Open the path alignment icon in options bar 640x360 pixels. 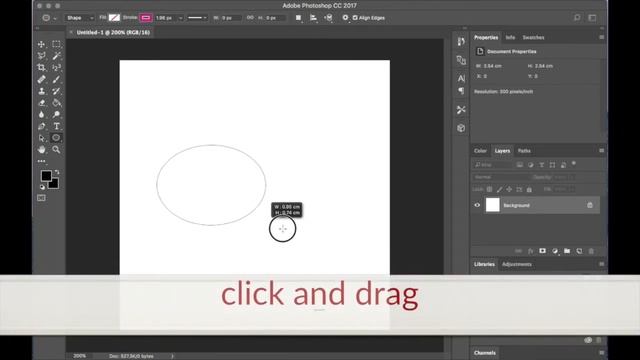[313, 18]
